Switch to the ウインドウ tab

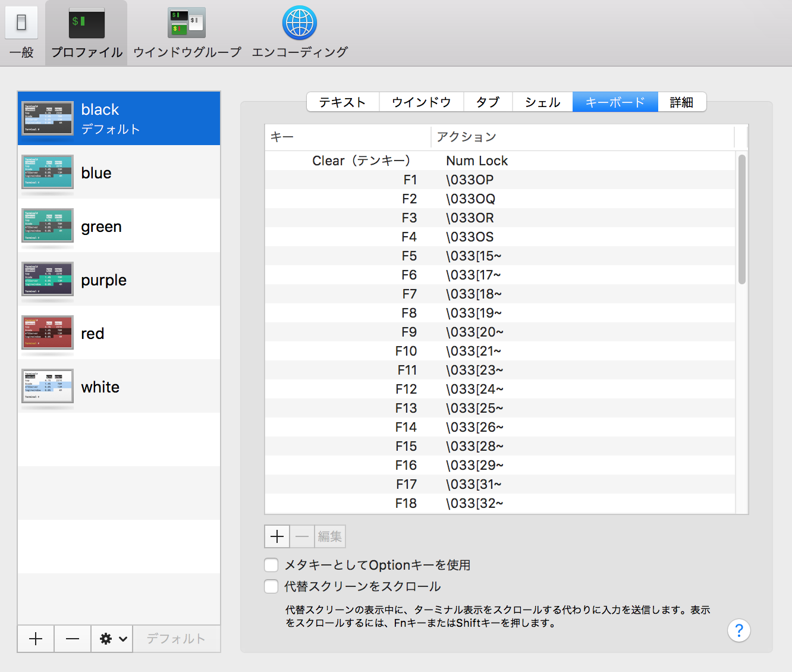tap(422, 102)
